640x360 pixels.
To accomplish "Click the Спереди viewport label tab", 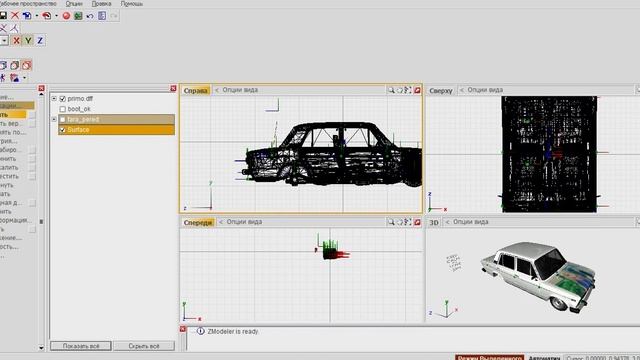I will click(198, 222).
